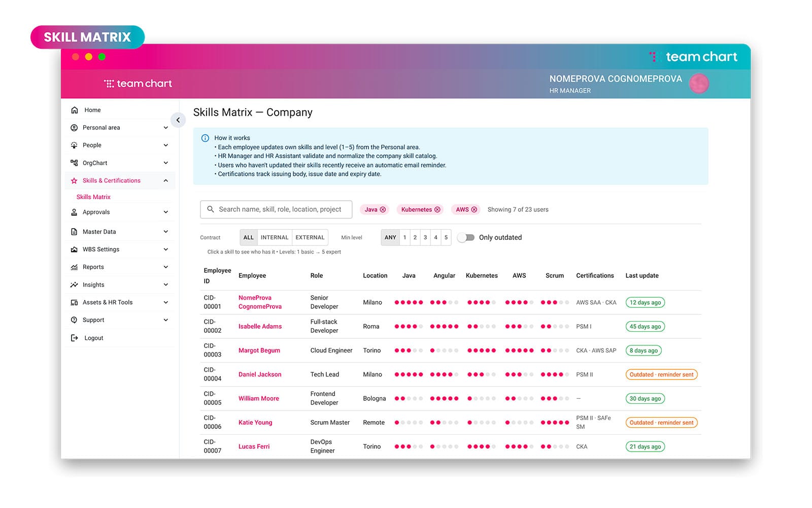The width and height of the screenshot is (812, 508).
Task: Select ALL contract filter
Action: click(x=249, y=237)
